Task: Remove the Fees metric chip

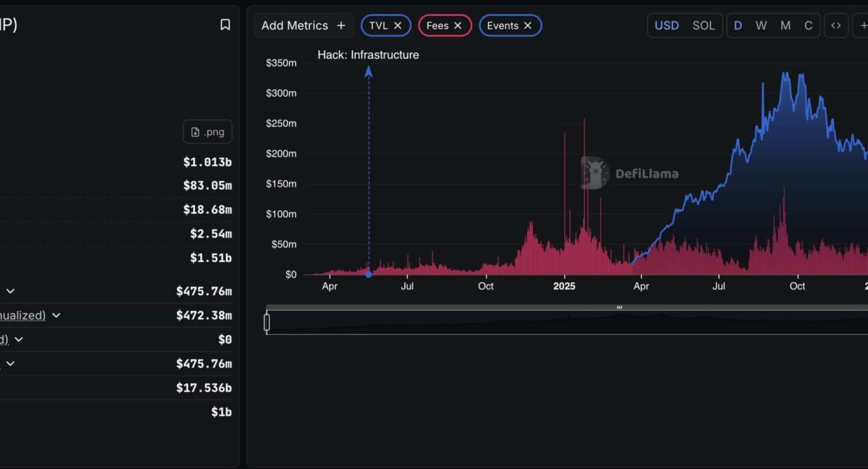Action: (x=458, y=25)
